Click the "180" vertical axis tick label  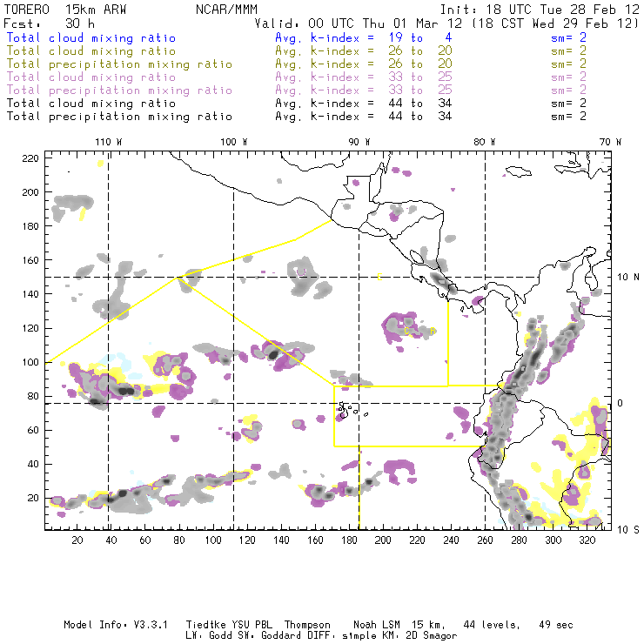(x=30, y=226)
